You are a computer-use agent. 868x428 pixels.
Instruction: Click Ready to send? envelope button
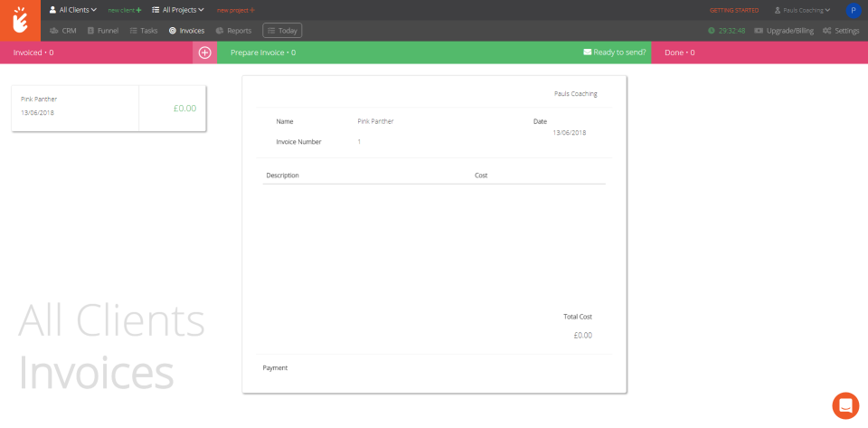[x=615, y=52]
